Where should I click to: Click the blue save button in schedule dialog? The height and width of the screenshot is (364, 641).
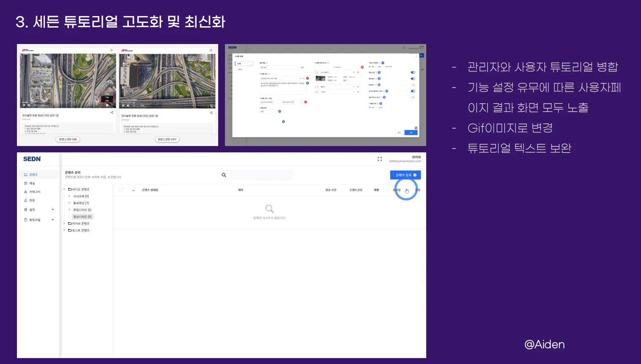point(411,132)
